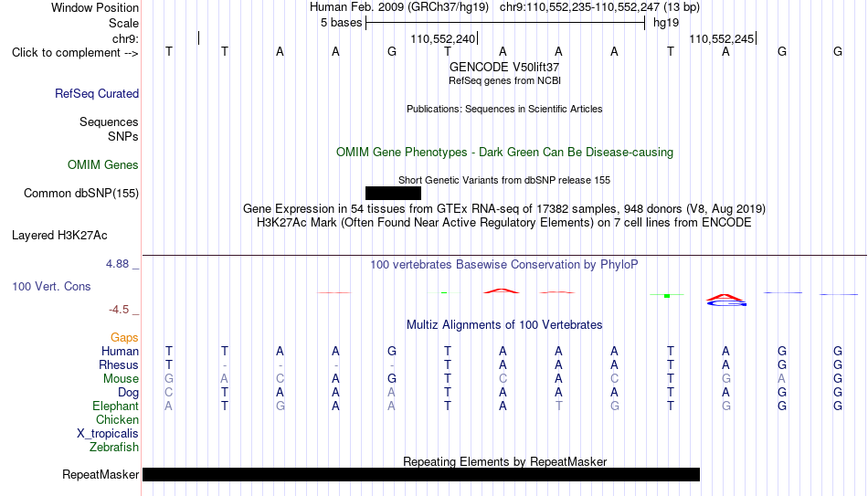Select the X_tropicalis species row label
The height and width of the screenshot is (496, 868).
click(x=108, y=434)
